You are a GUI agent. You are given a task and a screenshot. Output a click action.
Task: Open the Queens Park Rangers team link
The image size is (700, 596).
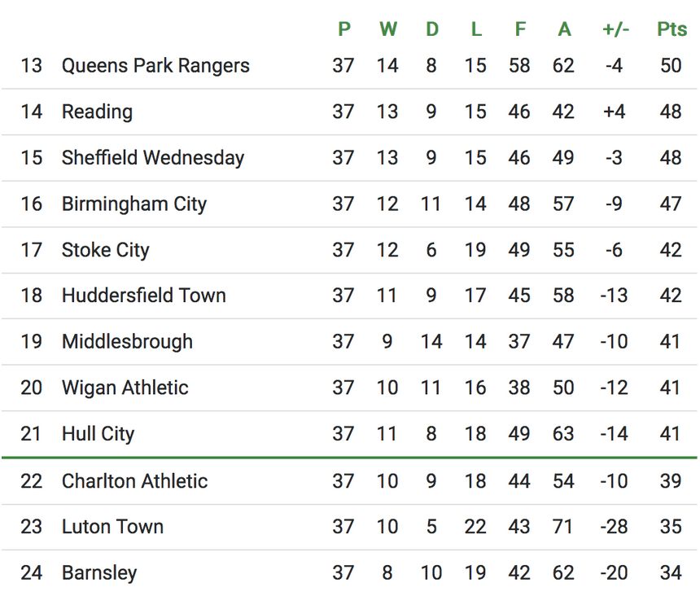[155, 66]
